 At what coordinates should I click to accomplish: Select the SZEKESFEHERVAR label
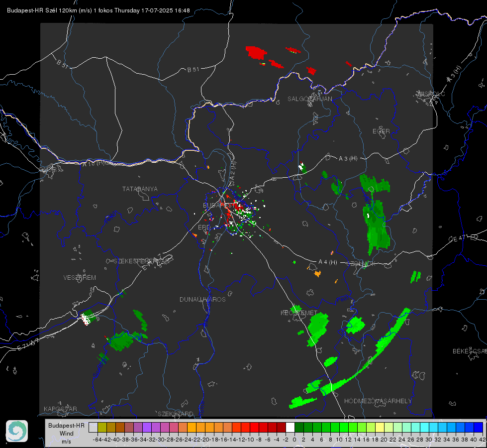[142, 261]
